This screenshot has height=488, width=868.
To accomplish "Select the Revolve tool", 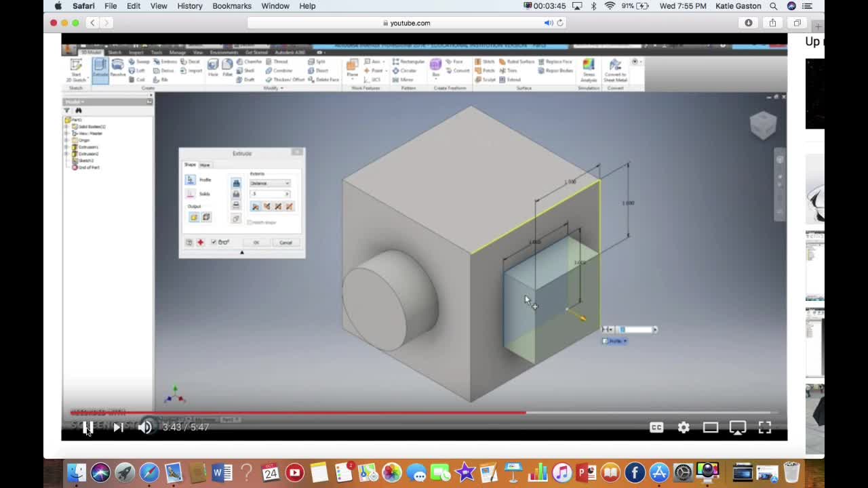I will (x=118, y=68).
